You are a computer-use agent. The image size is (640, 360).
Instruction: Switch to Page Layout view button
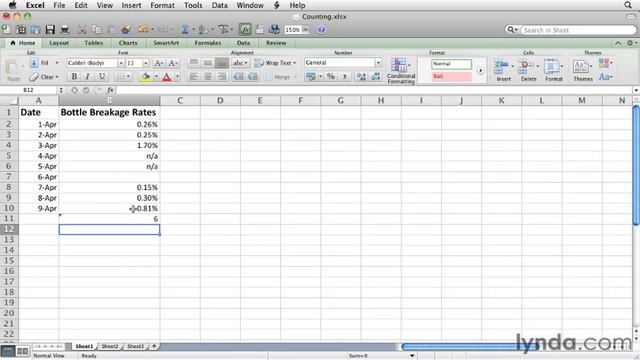tap(22, 351)
